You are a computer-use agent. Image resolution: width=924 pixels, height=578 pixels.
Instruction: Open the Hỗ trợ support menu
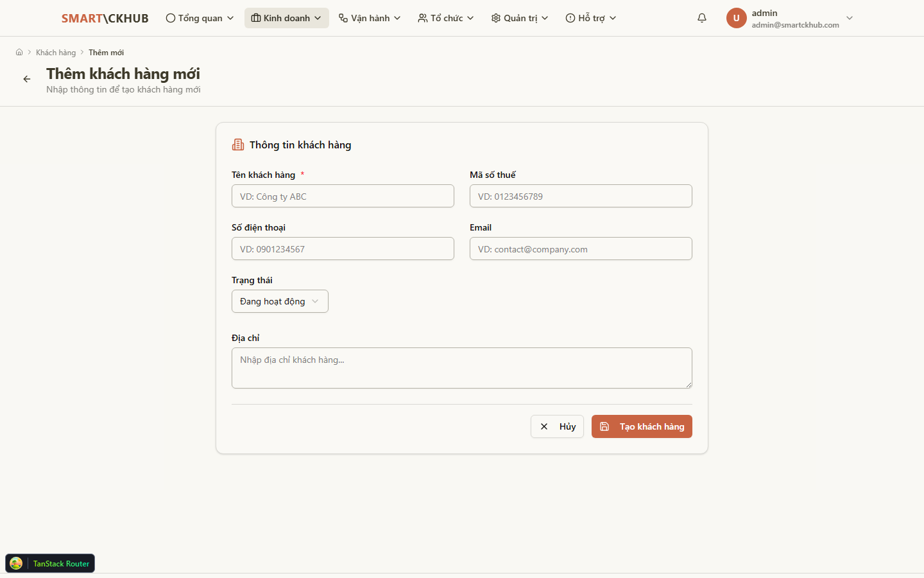pos(591,18)
